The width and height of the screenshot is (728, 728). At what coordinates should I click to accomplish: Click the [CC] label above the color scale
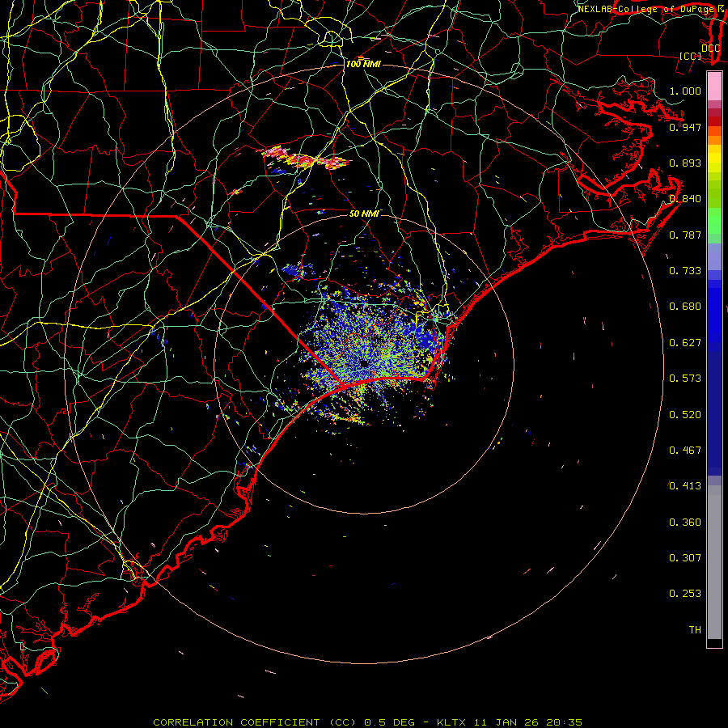tap(691, 56)
